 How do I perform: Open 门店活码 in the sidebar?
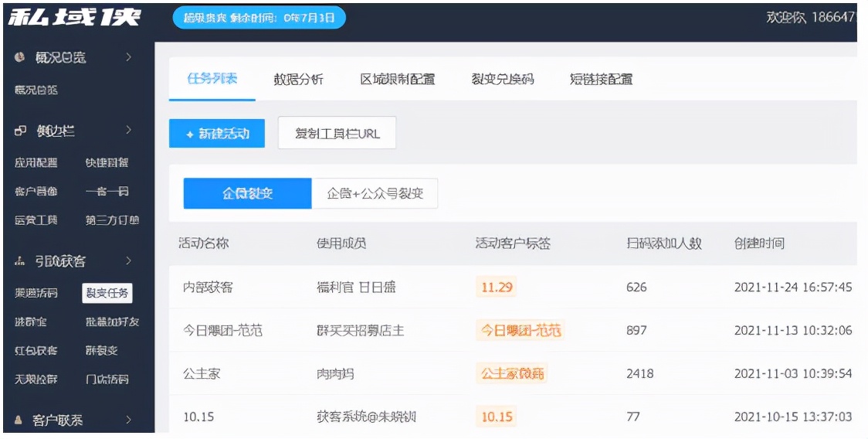click(107, 379)
